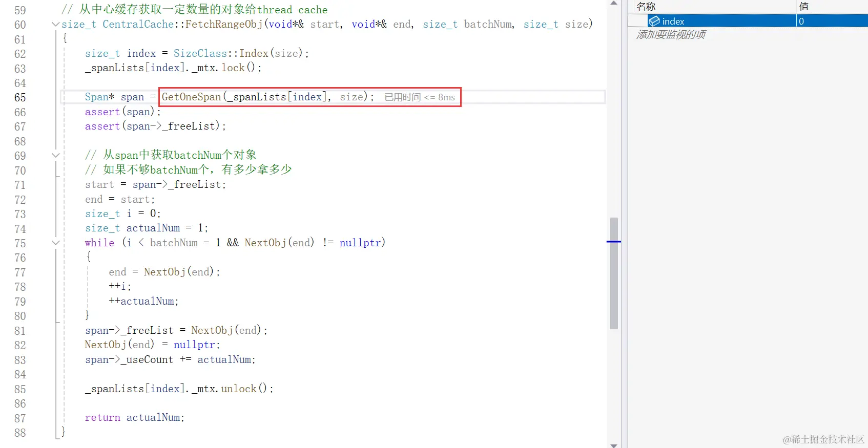Click the 已用时间 <= 8ms perf tip
Screen dimensions: 868x448
click(420, 97)
